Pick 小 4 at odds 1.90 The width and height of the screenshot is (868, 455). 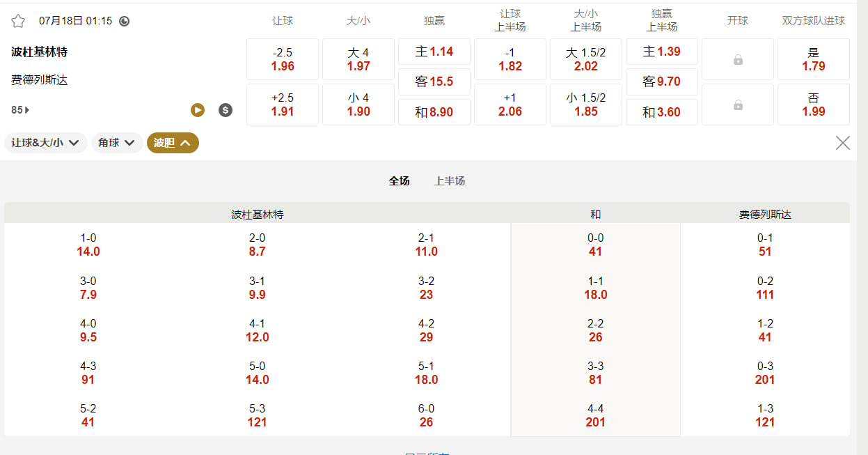[358, 105]
